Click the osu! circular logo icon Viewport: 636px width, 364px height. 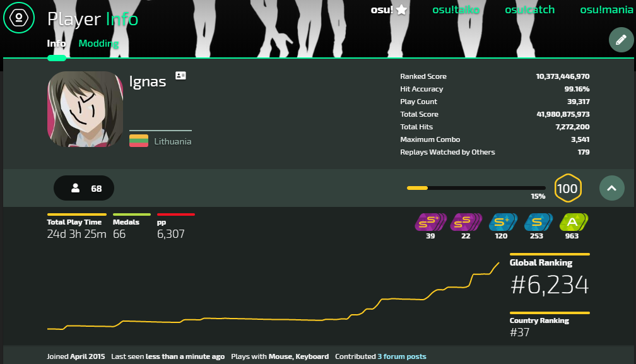pos(18,18)
